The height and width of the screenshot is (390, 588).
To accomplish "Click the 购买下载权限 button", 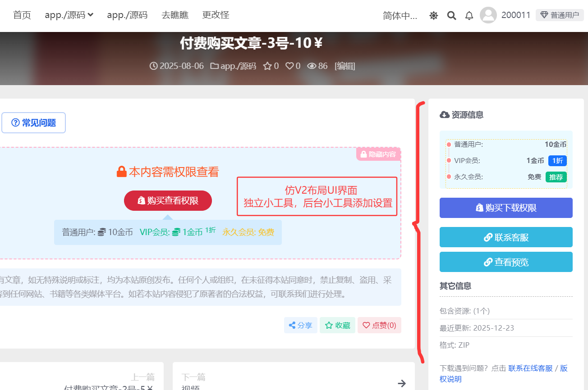I will coord(506,208).
